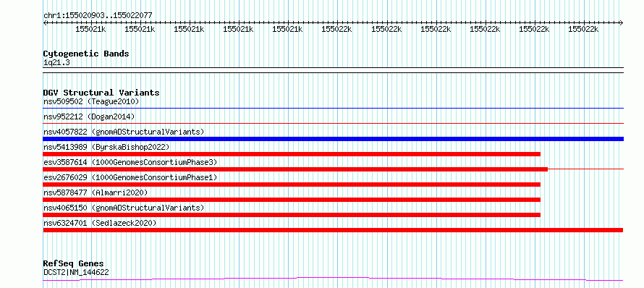Viewport: 644px width, 288px height.
Task: Open esv3587614 1000Genomes Phase3 label
Action: (x=130, y=162)
